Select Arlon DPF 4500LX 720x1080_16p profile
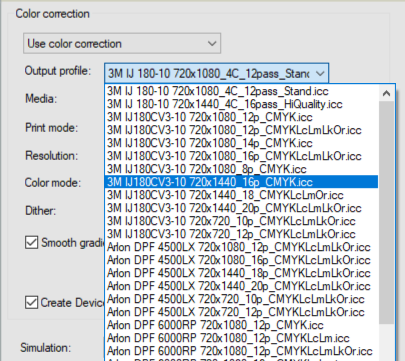405x361 pixels. click(242, 260)
